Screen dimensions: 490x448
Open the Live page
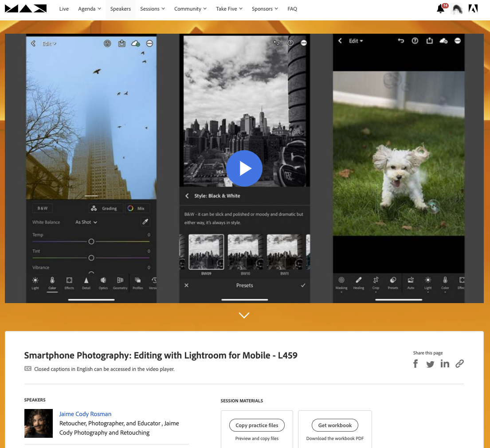(64, 9)
